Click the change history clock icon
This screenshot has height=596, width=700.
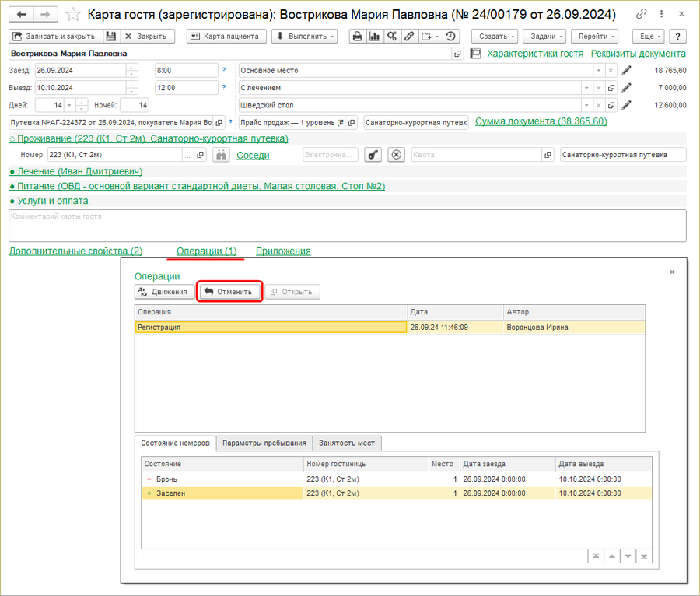(x=451, y=37)
